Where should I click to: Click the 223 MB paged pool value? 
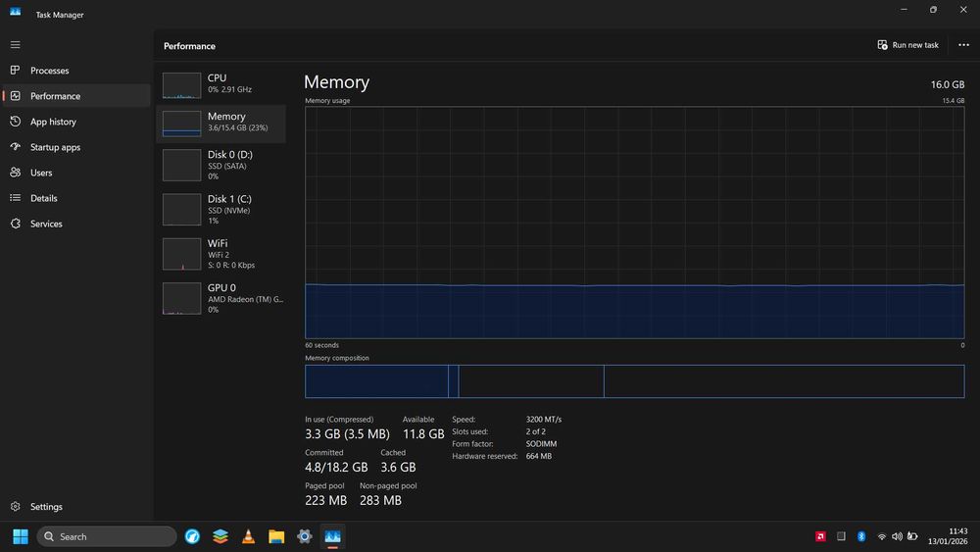coord(325,500)
